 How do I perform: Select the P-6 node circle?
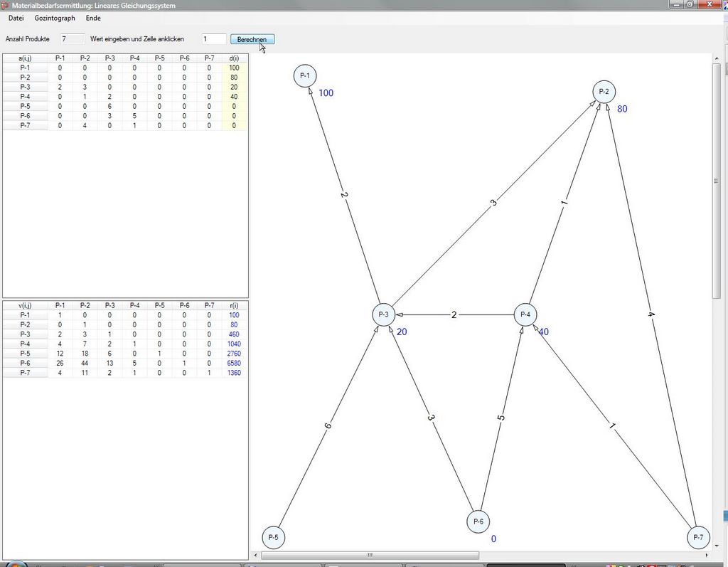coord(478,521)
